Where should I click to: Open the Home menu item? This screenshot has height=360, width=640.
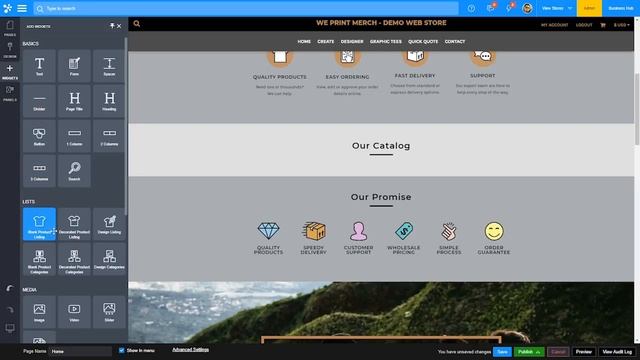pos(304,41)
